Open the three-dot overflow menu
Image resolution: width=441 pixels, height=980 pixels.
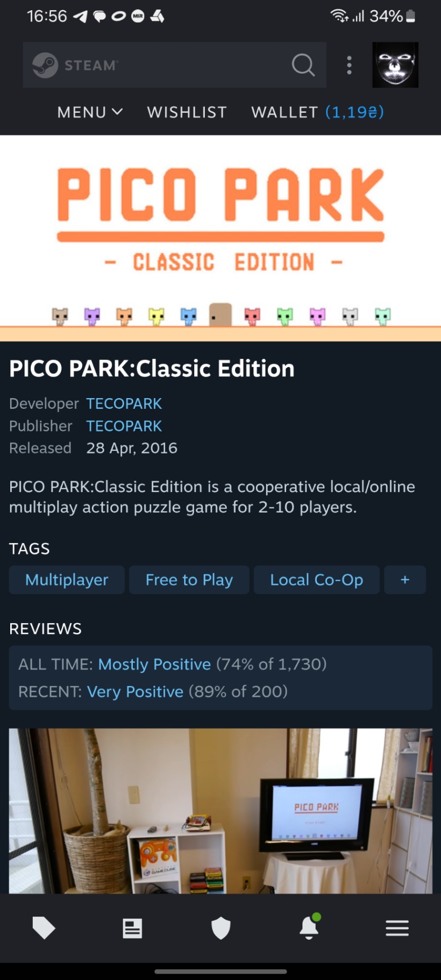pos(350,65)
